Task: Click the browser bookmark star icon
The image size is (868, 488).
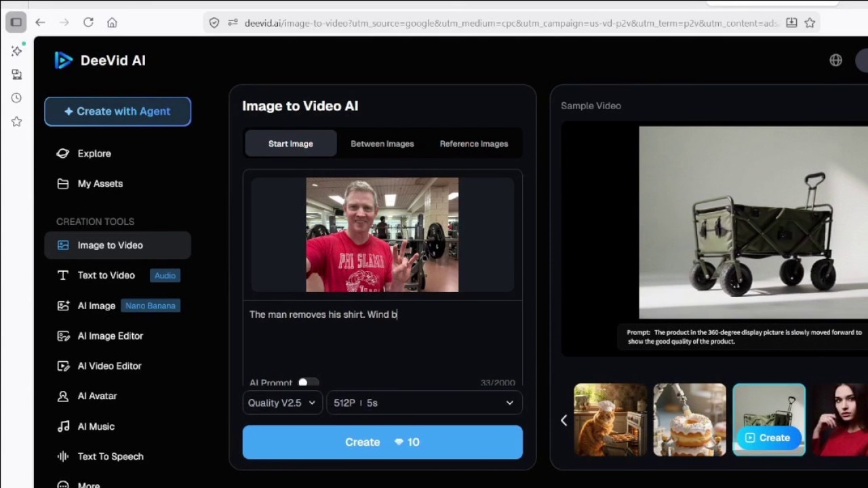Action: coord(810,22)
